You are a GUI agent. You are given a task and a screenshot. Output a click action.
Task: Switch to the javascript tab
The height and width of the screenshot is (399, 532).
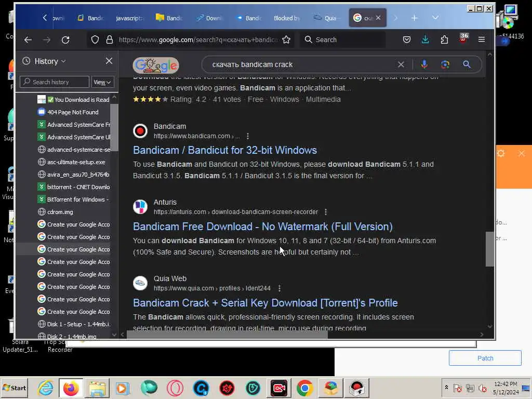tap(129, 18)
